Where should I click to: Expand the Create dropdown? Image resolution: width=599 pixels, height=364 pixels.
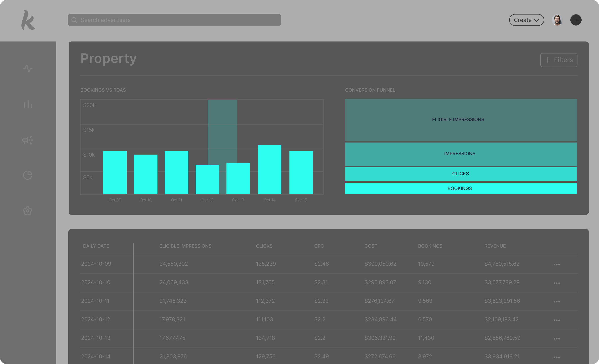pyautogui.click(x=526, y=20)
